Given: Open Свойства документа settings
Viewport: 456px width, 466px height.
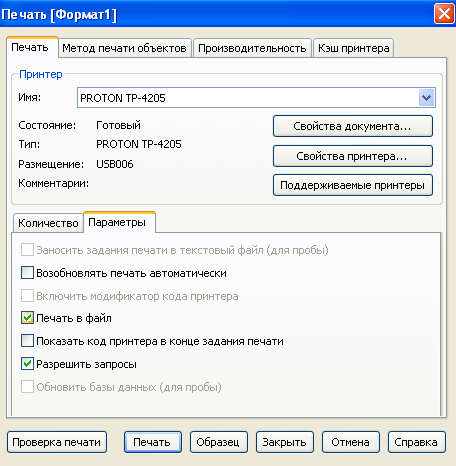Looking at the screenshot, I should tap(353, 126).
